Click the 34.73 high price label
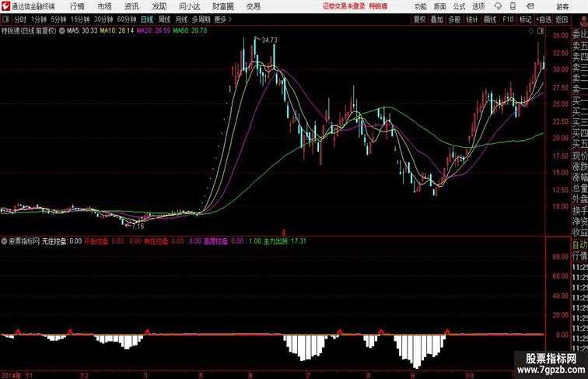588x379 pixels. 269,40
